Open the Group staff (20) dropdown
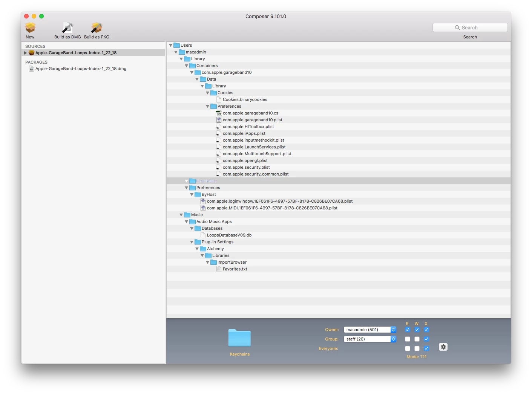 (370, 339)
